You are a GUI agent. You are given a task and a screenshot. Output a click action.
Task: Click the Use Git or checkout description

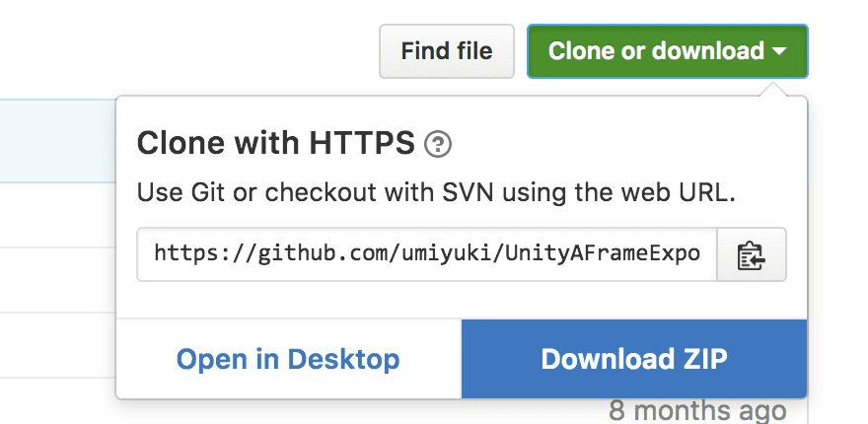pos(436,193)
